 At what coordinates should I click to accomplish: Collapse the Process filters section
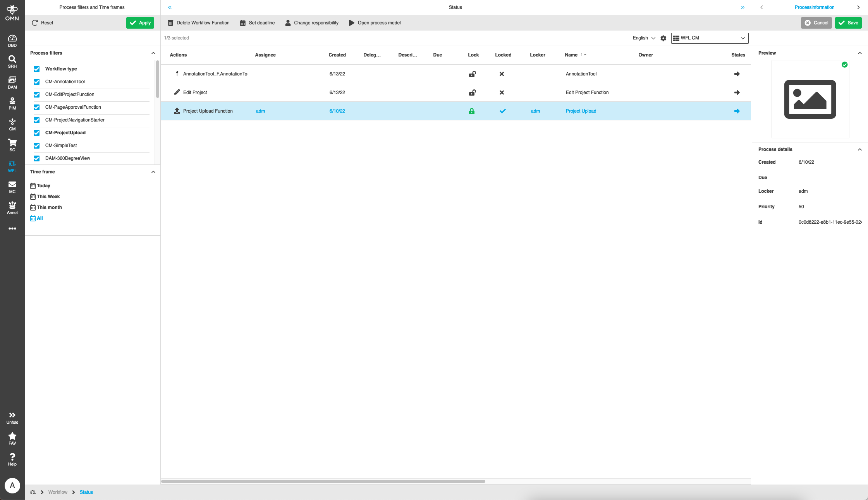(x=153, y=53)
